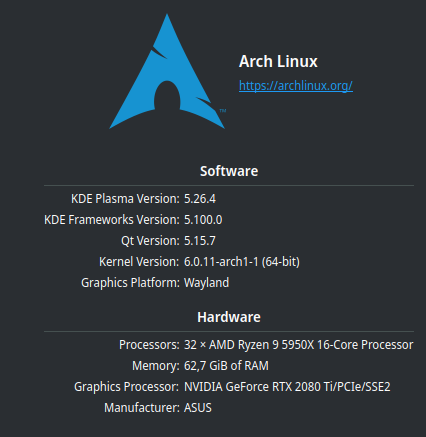Click the Graphics Platform value Wayland
Image resolution: width=426 pixels, height=437 pixels.
[206, 283]
